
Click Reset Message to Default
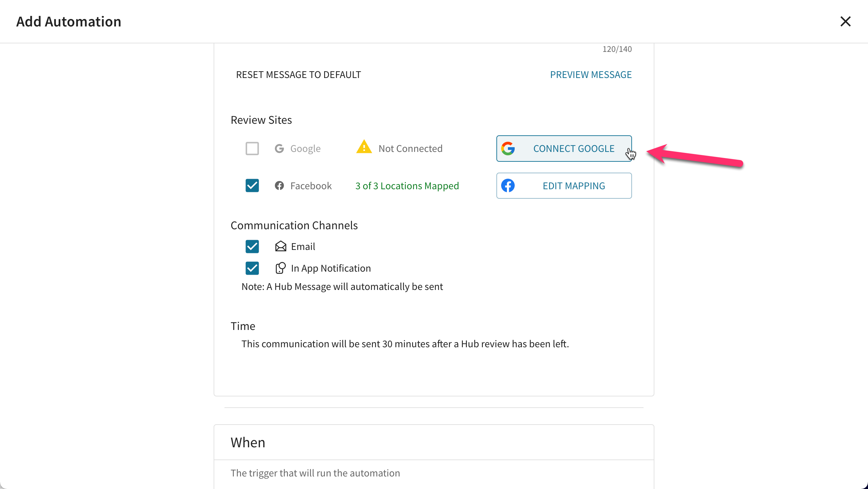coord(298,75)
